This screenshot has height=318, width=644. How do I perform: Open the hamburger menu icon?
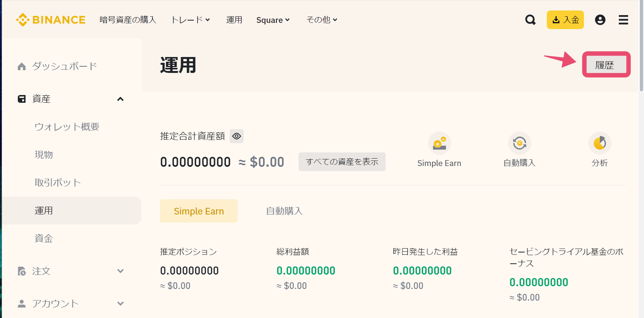click(623, 20)
